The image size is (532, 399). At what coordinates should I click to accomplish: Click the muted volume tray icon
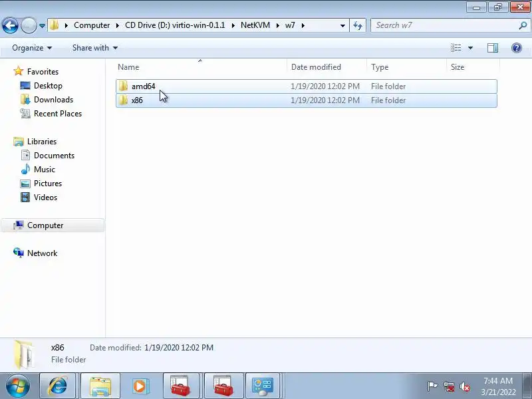[464, 386]
